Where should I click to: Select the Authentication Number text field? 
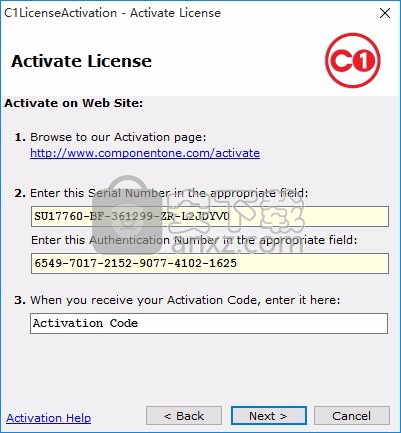(210, 263)
